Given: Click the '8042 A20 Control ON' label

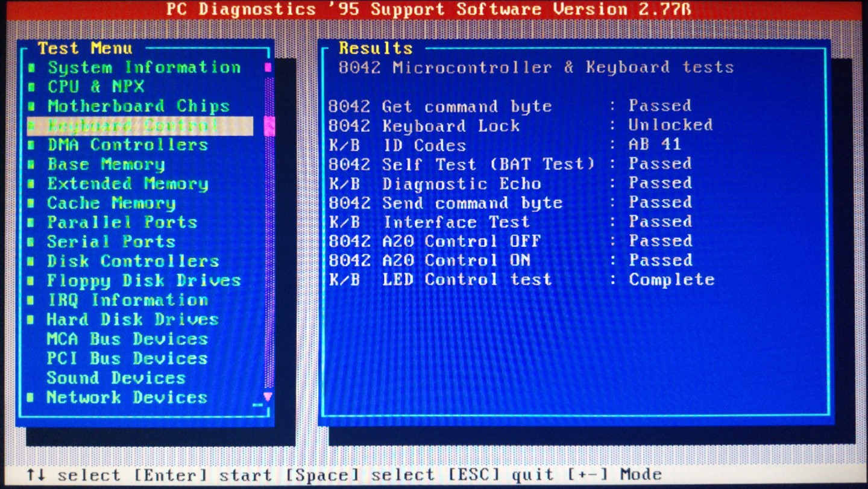Looking at the screenshot, I should [x=429, y=261].
